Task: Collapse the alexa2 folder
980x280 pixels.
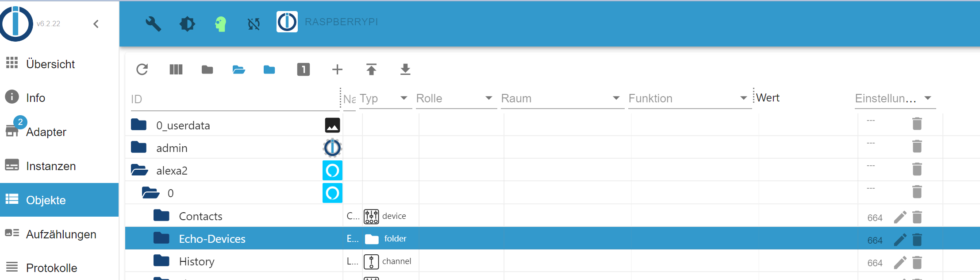Action: (139, 170)
